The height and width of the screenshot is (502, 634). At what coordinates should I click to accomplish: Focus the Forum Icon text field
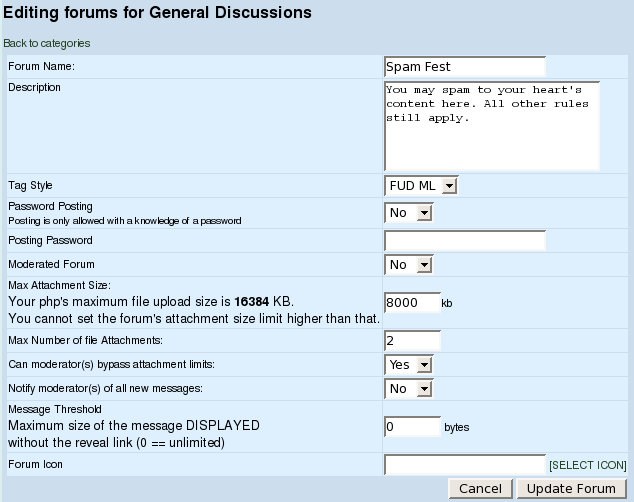click(x=465, y=465)
